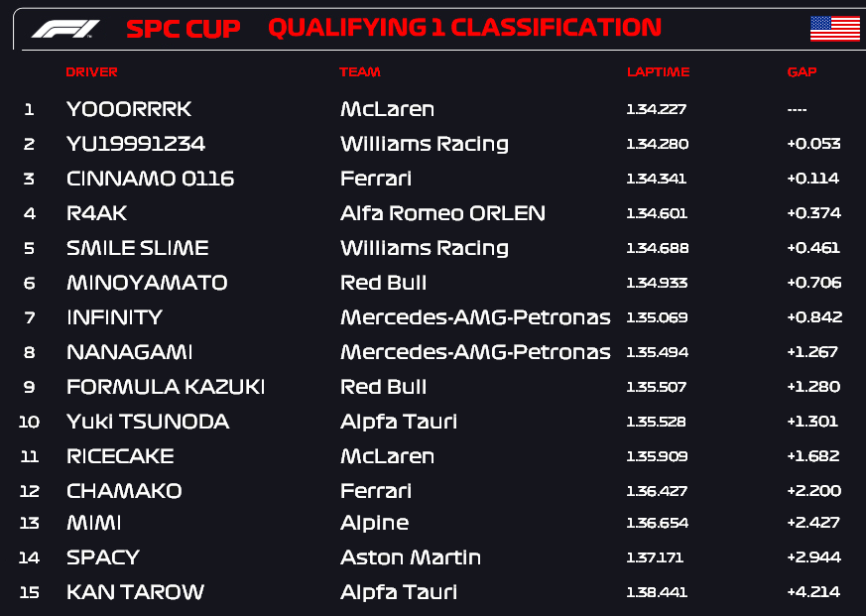Select the DRIVER column header

coord(91,71)
